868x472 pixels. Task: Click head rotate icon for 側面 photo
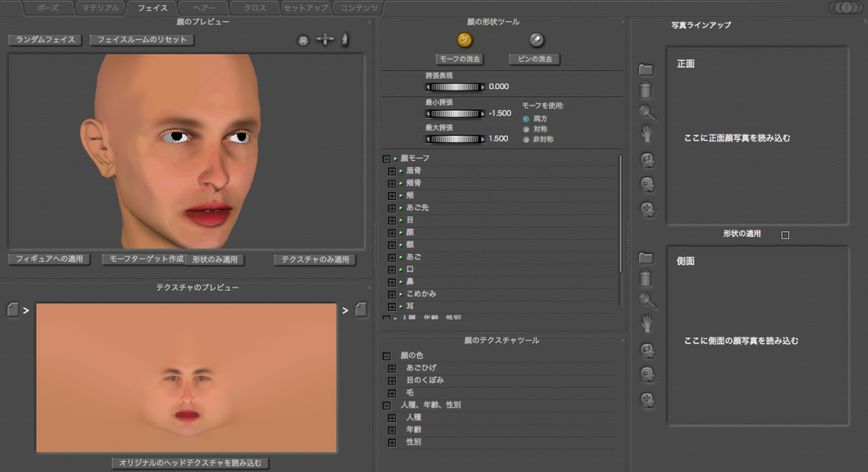[647, 350]
